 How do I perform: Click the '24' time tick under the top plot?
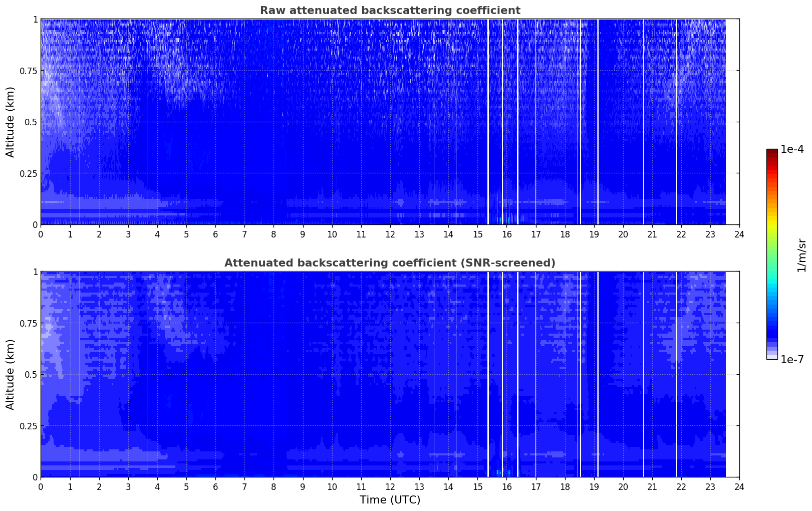739,234
